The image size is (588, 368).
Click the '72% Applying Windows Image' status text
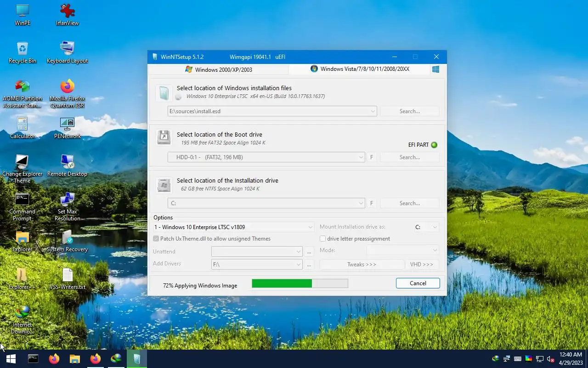click(200, 286)
